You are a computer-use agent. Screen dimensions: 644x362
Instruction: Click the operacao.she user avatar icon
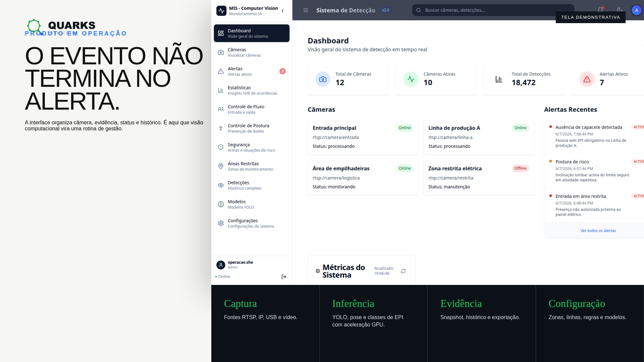point(221,265)
